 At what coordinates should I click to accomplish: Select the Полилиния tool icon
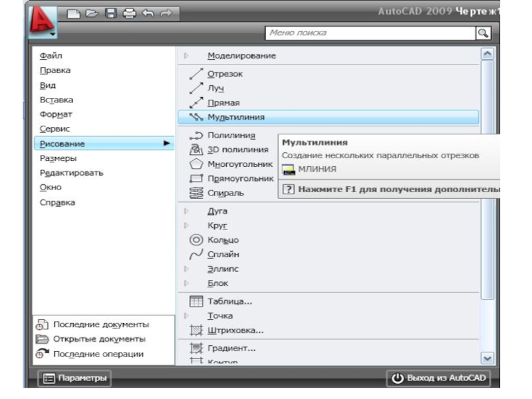pos(196,136)
